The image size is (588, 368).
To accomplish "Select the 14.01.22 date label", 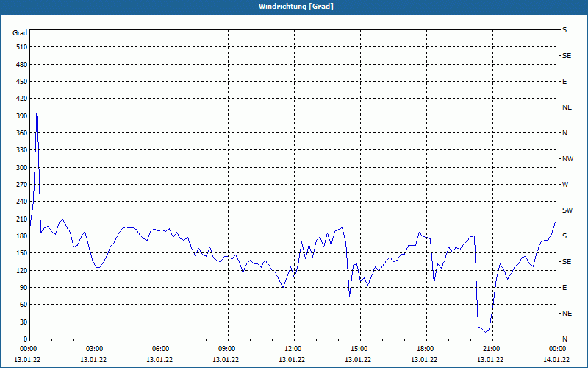I will tap(556, 360).
